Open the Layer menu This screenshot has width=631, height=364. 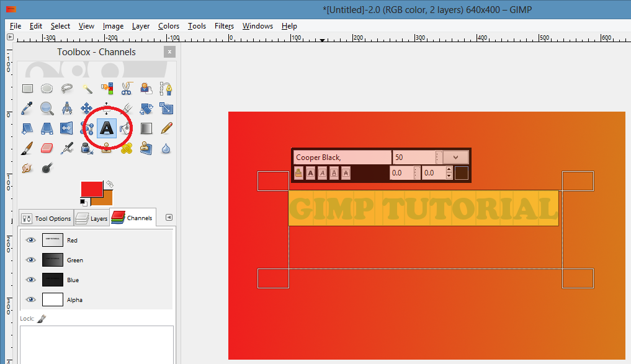141,26
